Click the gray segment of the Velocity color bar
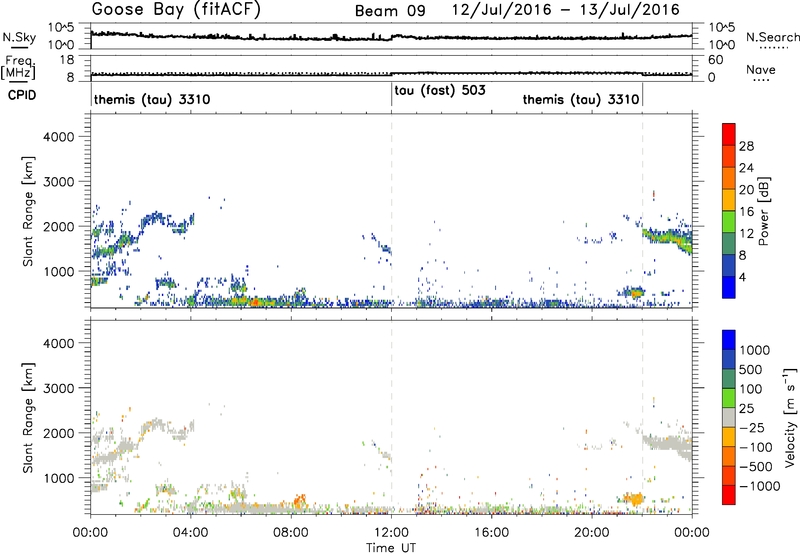Screen dimensions: 800x554 [x=729, y=418]
